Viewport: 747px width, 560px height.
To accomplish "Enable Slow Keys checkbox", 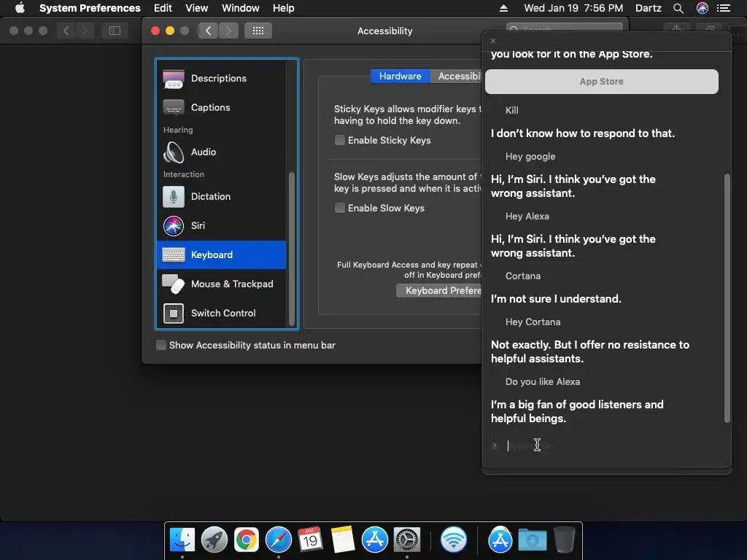I will [x=340, y=208].
